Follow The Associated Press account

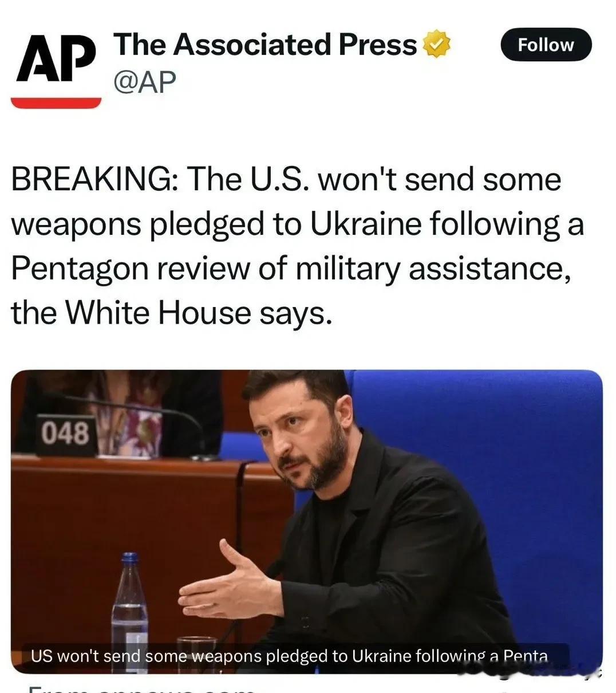(x=546, y=45)
